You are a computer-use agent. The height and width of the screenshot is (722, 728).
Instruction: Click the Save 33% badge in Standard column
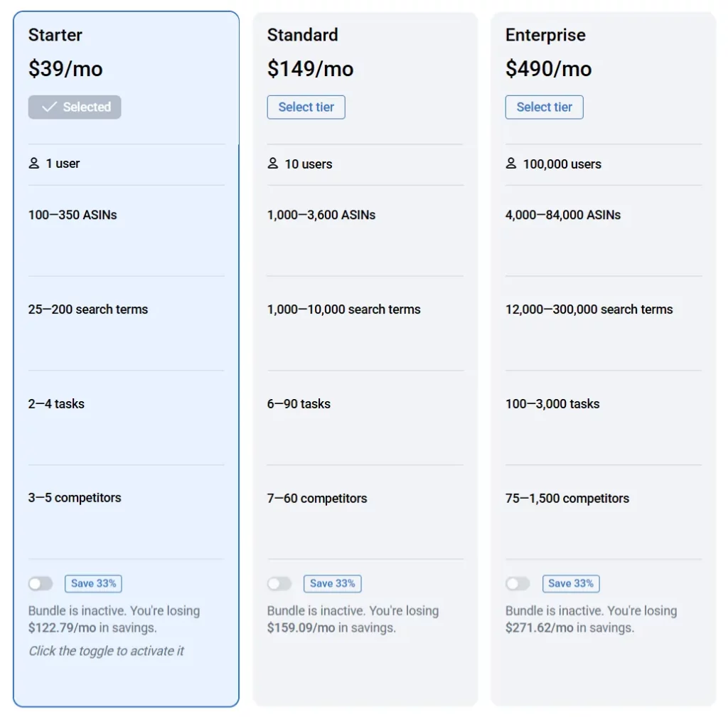click(332, 583)
